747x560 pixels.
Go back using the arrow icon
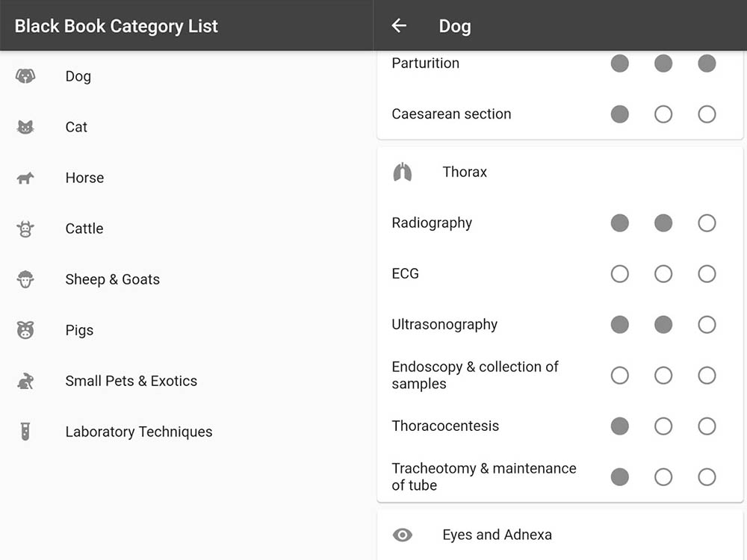pos(399,26)
